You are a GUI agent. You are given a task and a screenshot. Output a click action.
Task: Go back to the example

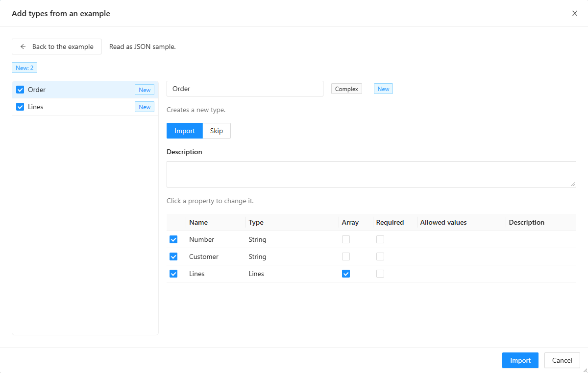pos(56,47)
